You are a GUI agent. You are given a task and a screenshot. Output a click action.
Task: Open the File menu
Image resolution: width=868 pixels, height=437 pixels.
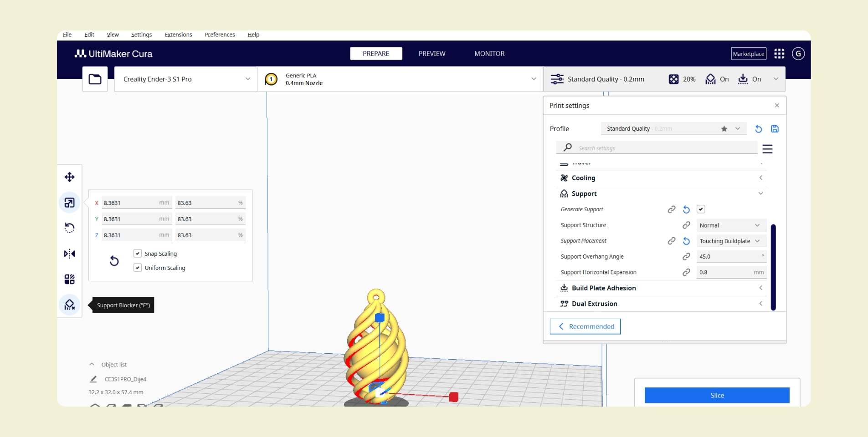(x=67, y=35)
